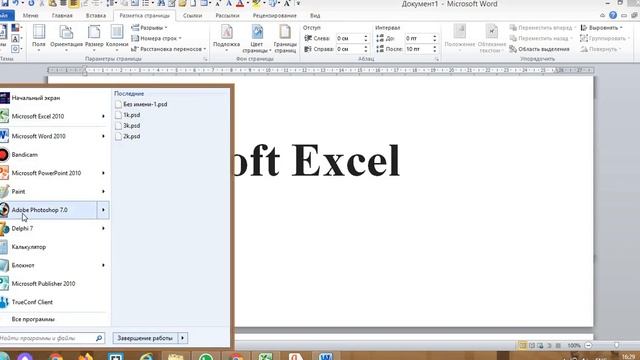This screenshot has height=360, width=640.
Task: Expand the Microsoft Word 2010 submenu arrow
Action: [103, 136]
